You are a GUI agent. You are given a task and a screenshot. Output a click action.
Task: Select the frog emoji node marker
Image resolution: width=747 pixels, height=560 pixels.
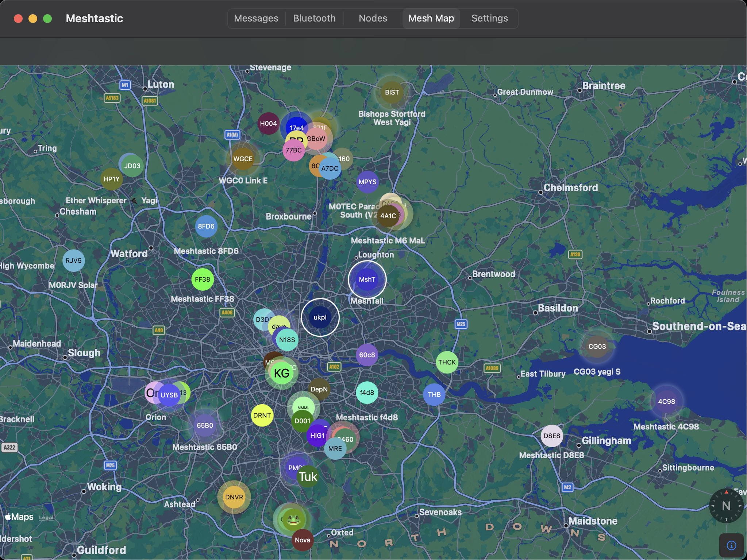click(x=293, y=519)
